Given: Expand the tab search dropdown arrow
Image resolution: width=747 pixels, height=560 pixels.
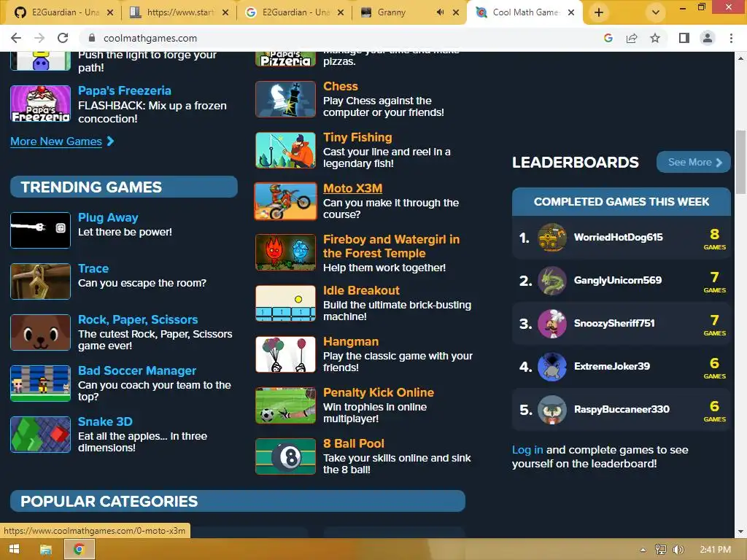Looking at the screenshot, I should pyautogui.click(x=656, y=12).
